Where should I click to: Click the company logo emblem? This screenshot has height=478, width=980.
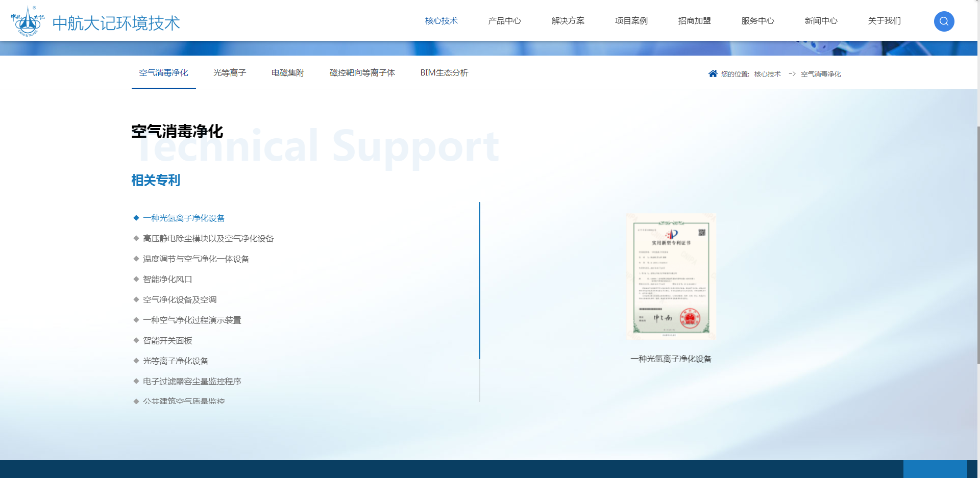coord(28,21)
